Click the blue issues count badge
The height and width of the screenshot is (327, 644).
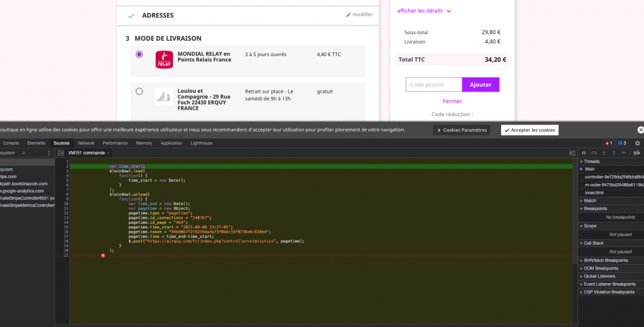622,143
